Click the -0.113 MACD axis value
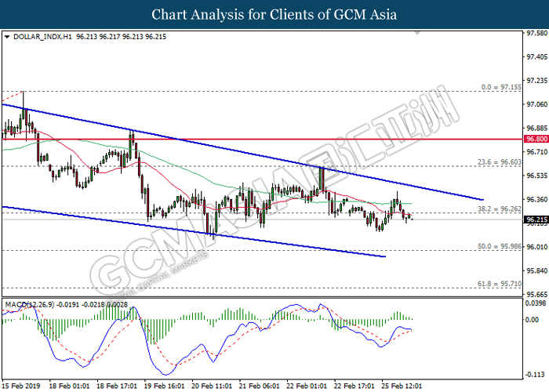The height and width of the screenshot is (392, 549). (x=536, y=375)
